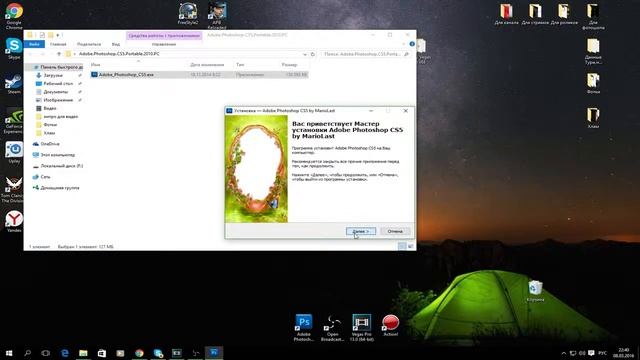Select Корзина recycle bin icon

535,291
